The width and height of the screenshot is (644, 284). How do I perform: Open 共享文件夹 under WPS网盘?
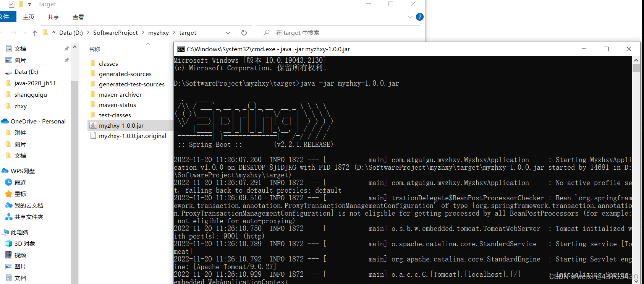pos(29,217)
